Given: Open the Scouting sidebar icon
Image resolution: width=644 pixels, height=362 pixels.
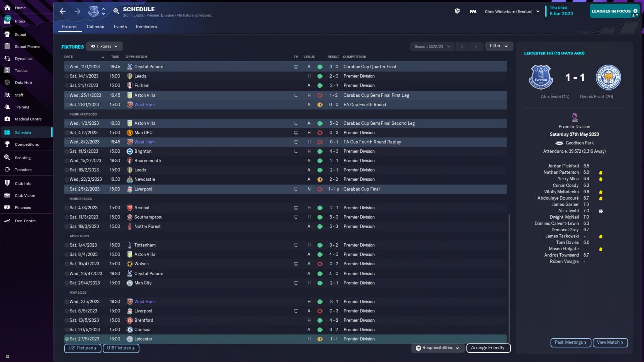Looking at the screenshot, I should [7, 158].
